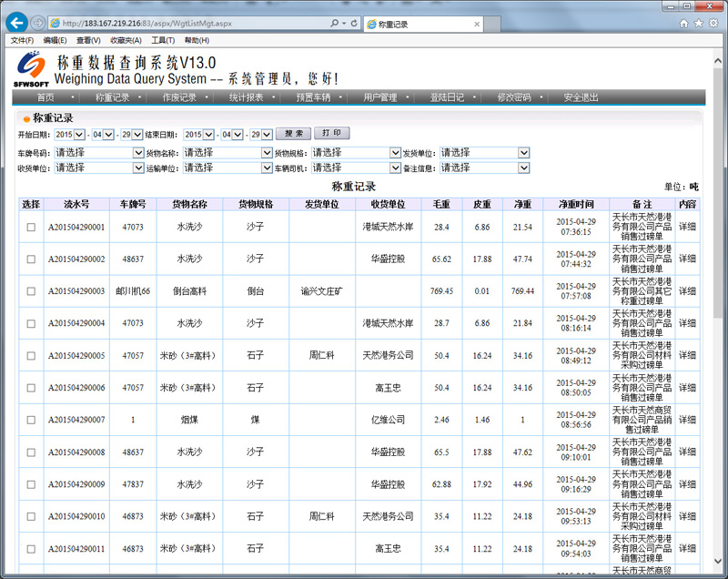The width and height of the screenshot is (728, 579).
Task: Click the 流水号 column header
Action: [x=76, y=204]
